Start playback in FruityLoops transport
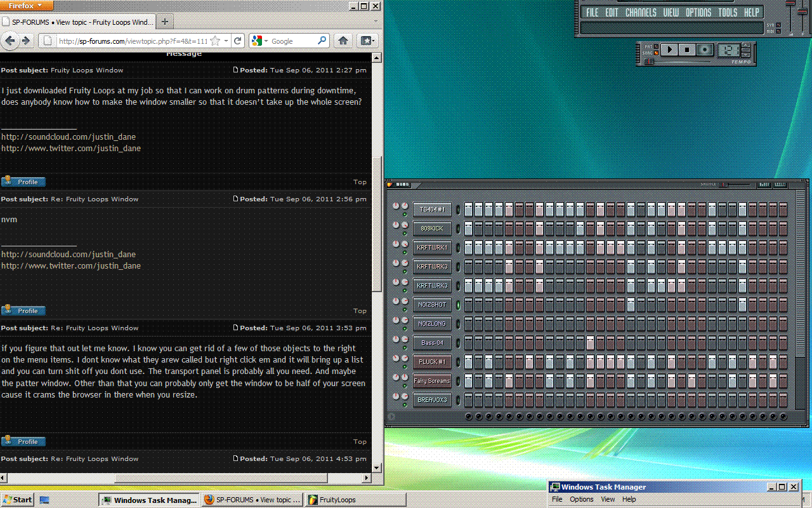The width and height of the screenshot is (812, 508). 669,50
